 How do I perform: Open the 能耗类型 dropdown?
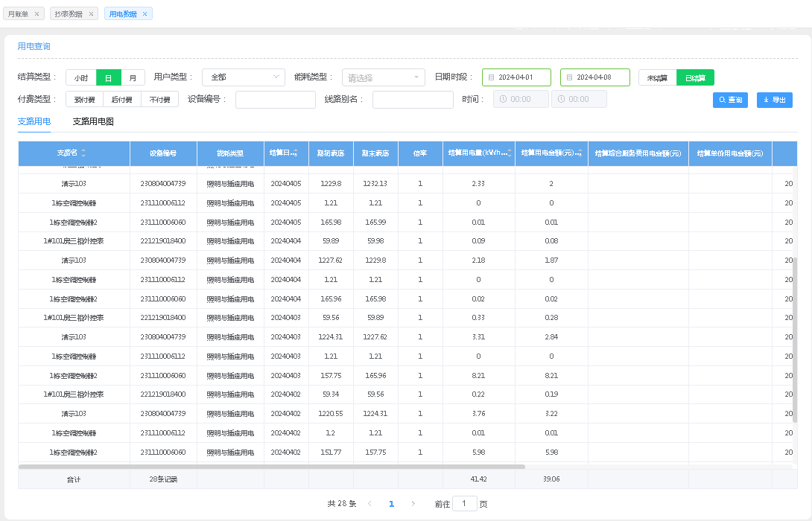[383, 77]
